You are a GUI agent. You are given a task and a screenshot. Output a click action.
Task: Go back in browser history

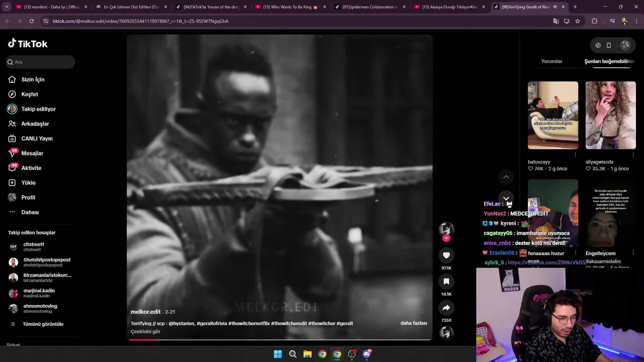point(7,21)
